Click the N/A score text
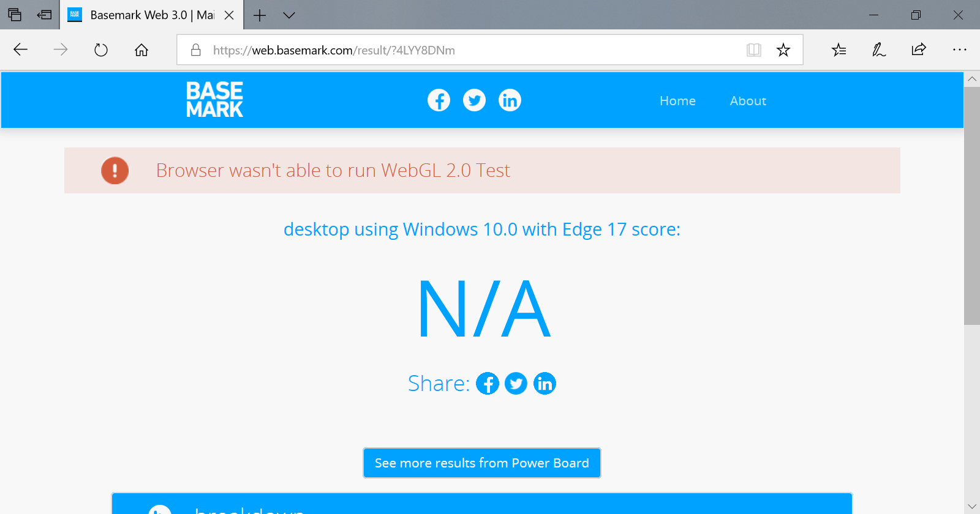Viewport: 980px width, 514px height. tap(484, 309)
